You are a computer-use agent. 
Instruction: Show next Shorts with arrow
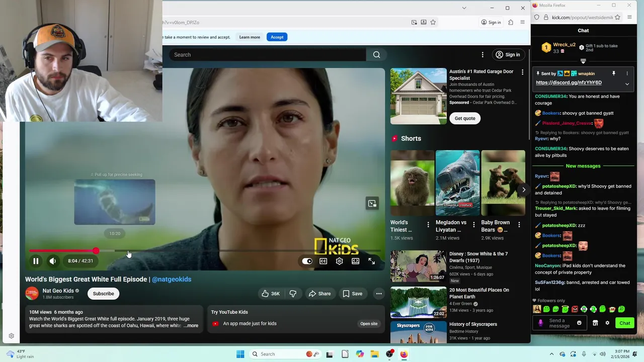[523, 190]
